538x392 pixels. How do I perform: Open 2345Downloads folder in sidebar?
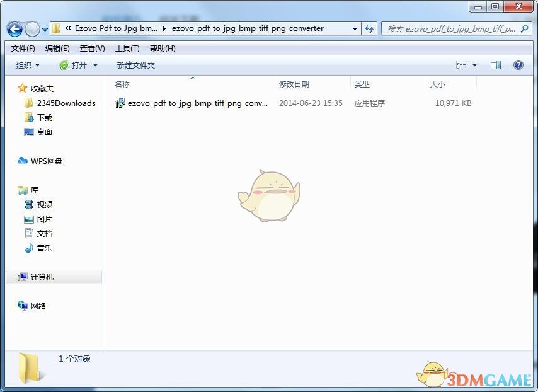(66, 103)
